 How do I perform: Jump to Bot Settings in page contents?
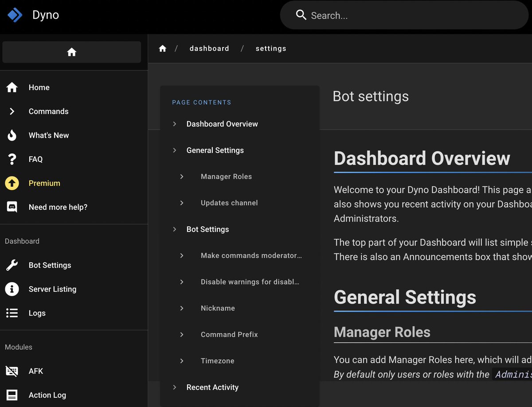208,229
